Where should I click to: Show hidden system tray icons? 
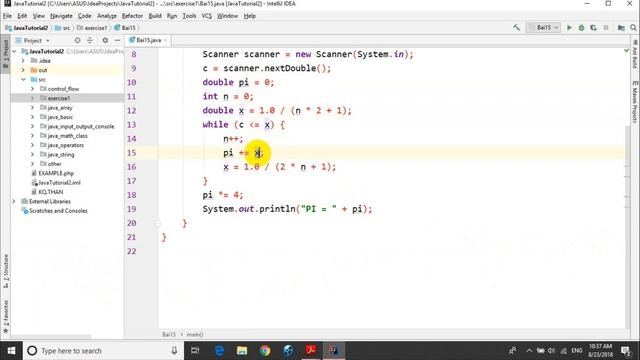[529, 351]
